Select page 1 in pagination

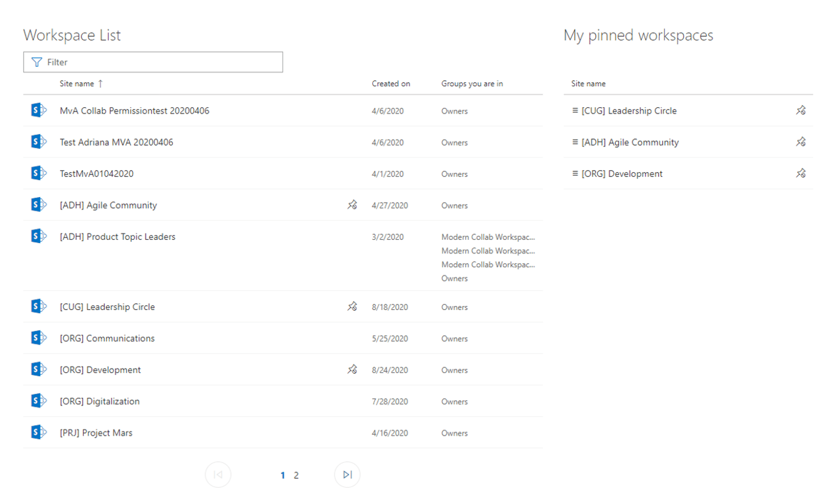[283, 475]
